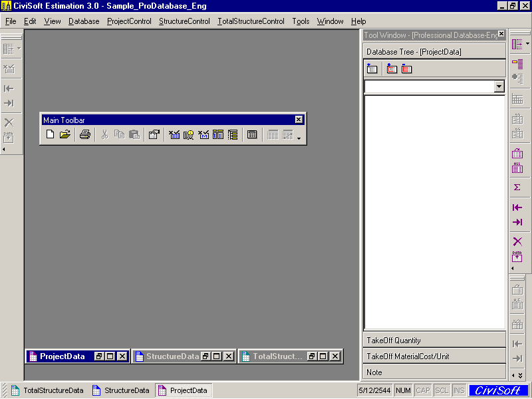Image resolution: width=532 pixels, height=399 pixels.
Task: Switch to StructureData tab at bottom
Action: 121,390
